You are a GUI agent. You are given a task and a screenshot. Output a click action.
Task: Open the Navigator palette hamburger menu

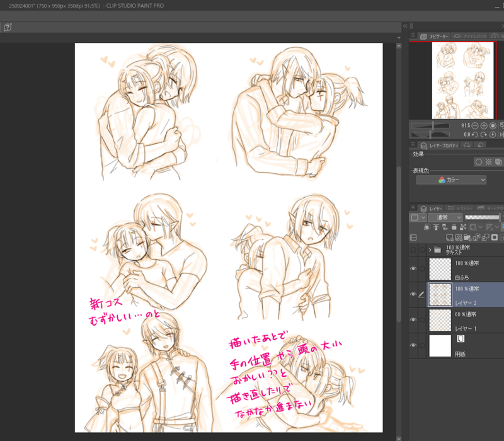[x=413, y=36]
